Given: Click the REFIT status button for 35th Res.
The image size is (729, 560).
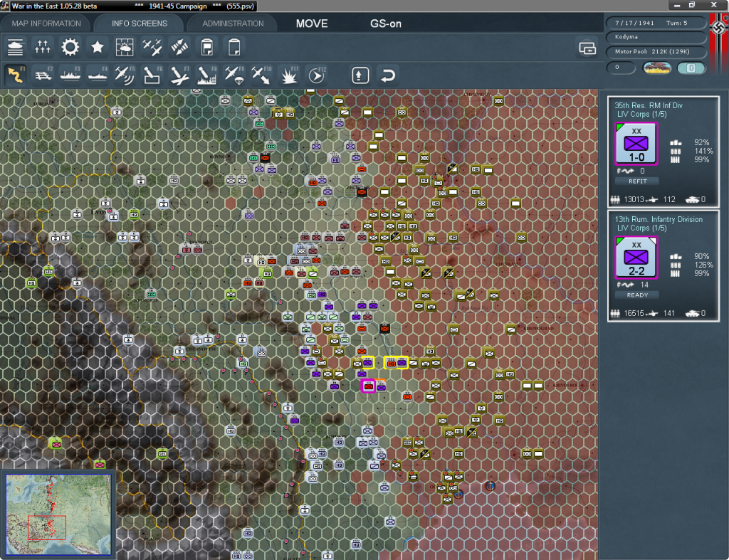Looking at the screenshot, I should (x=637, y=181).
